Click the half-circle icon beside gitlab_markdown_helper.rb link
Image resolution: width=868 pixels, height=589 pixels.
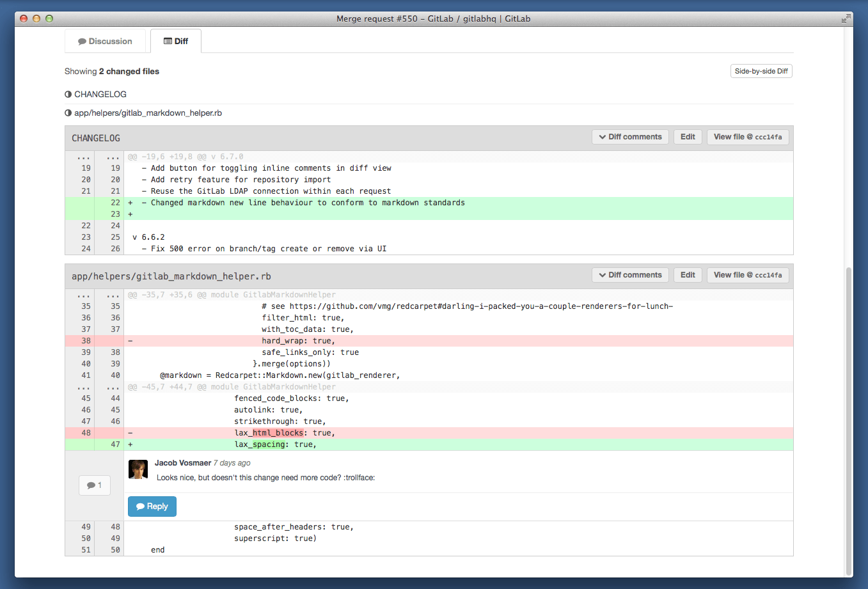(x=68, y=113)
